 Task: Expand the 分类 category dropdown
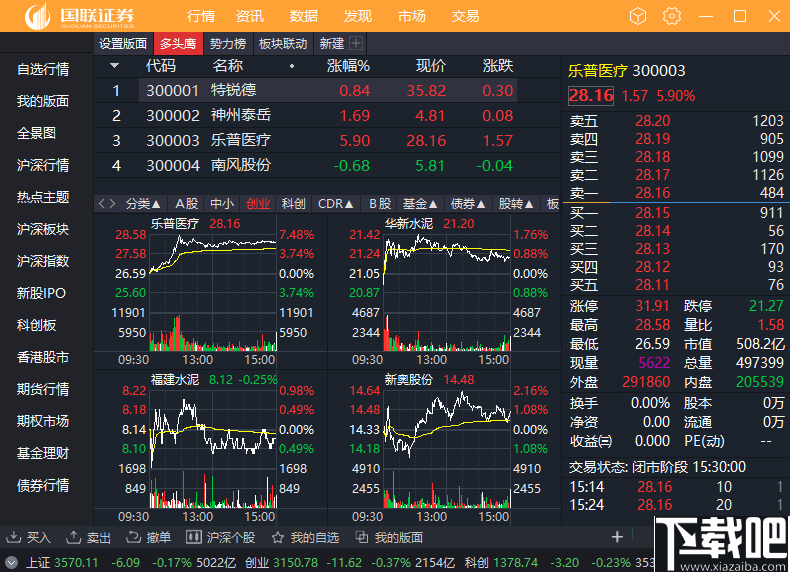tap(143, 204)
